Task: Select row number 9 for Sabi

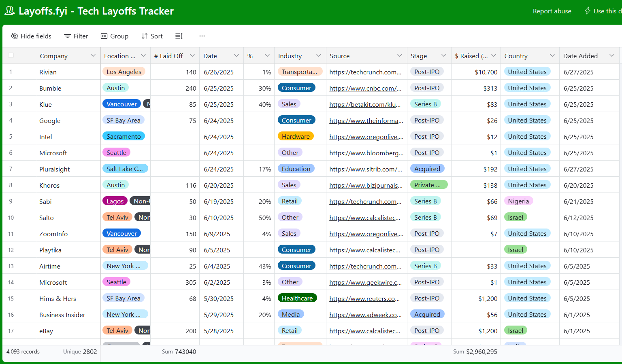Action: (11, 201)
